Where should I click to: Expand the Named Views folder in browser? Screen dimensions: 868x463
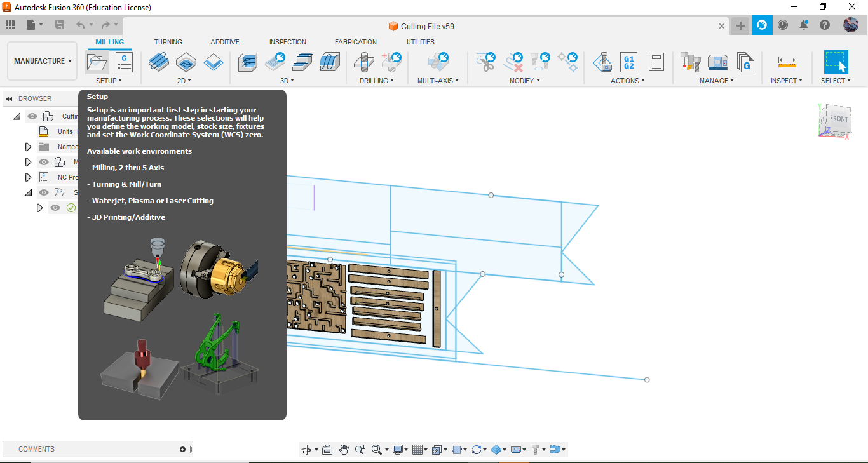[28, 147]
